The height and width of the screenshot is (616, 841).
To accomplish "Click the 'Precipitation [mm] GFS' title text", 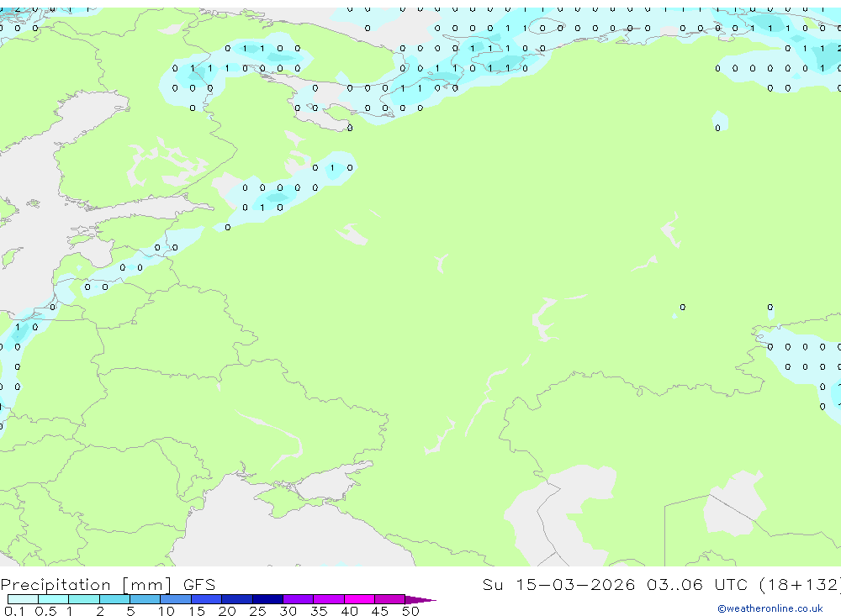I will pyautogui.click(x=108, y=585).
